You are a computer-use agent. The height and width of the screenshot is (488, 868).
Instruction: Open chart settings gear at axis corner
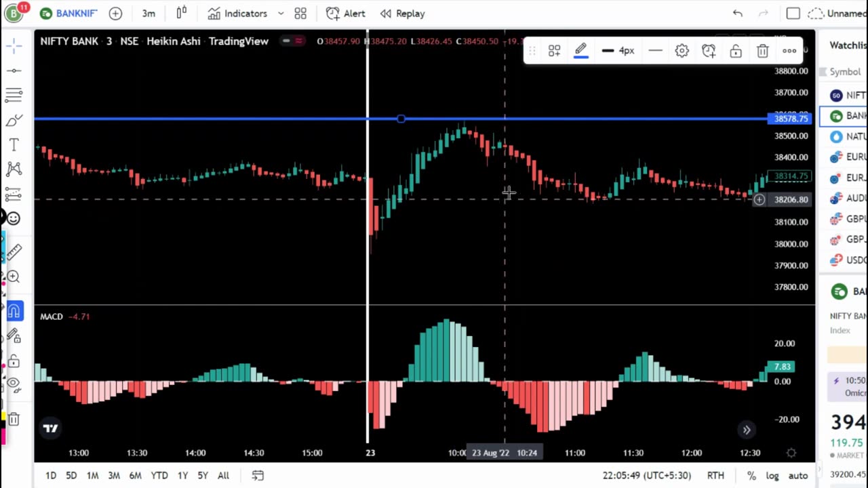point(791,453)
